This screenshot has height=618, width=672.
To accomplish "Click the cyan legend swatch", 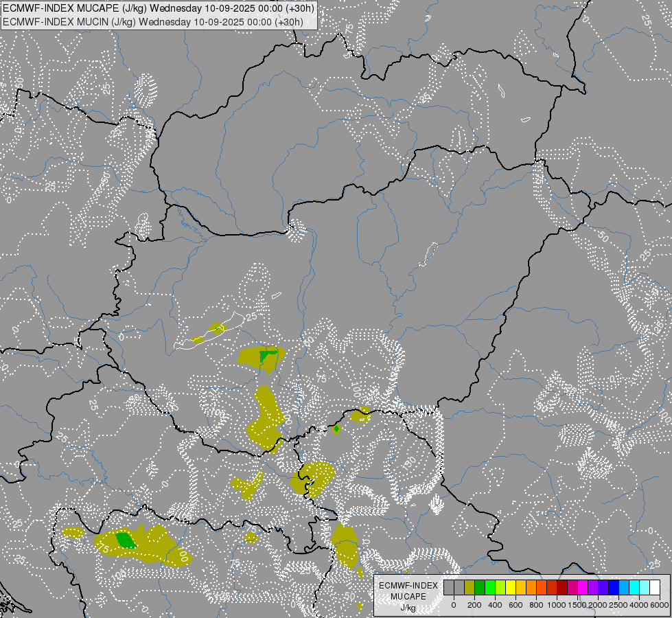I will (635, 587).
